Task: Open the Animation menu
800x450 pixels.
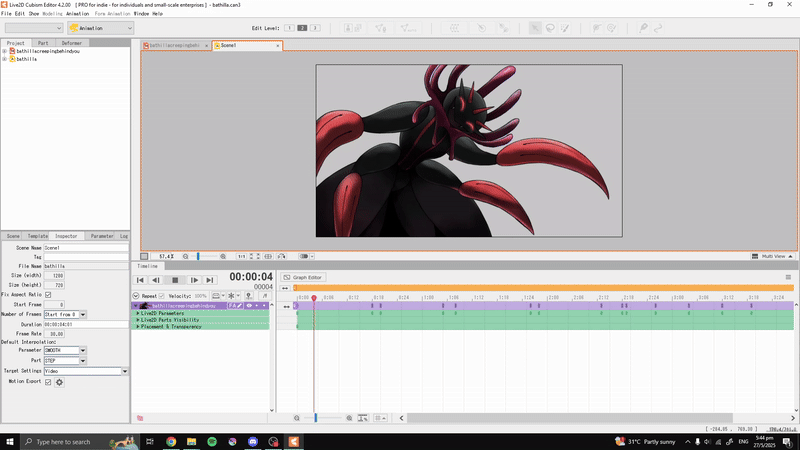Action: pyautogui.click(x=78, y=14)
